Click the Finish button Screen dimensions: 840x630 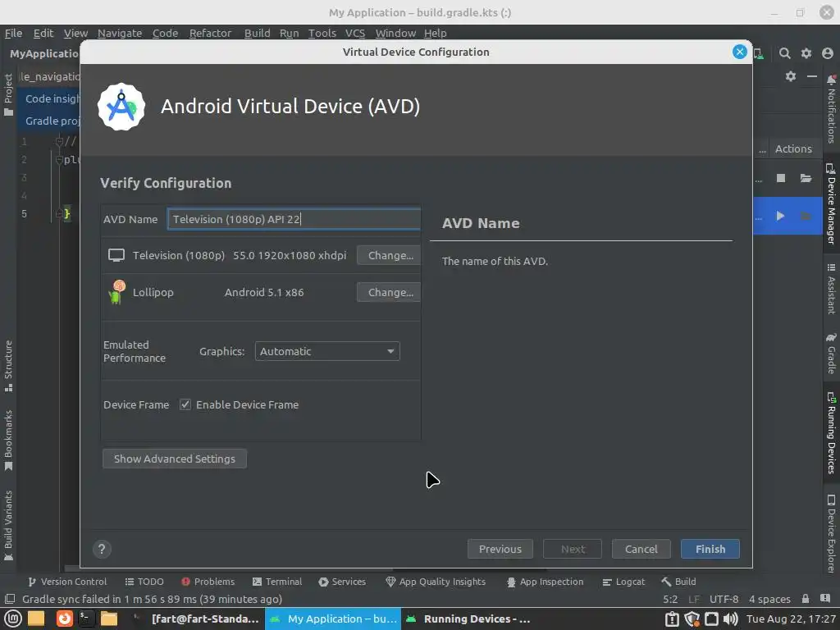[x=710, y=549]
